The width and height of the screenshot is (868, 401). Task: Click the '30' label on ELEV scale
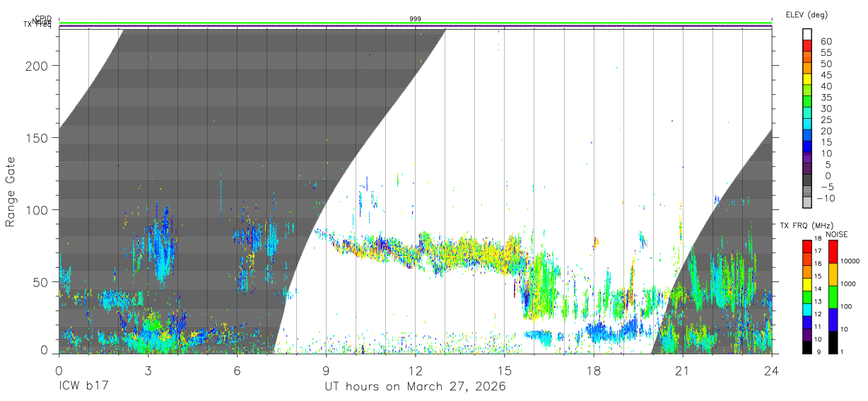pyautogui.click(x=826, y=108)
